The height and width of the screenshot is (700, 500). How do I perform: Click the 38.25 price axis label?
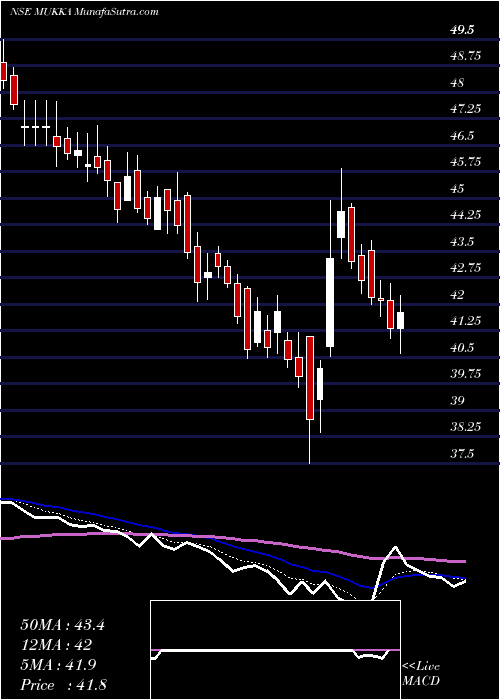pos(467,427)
